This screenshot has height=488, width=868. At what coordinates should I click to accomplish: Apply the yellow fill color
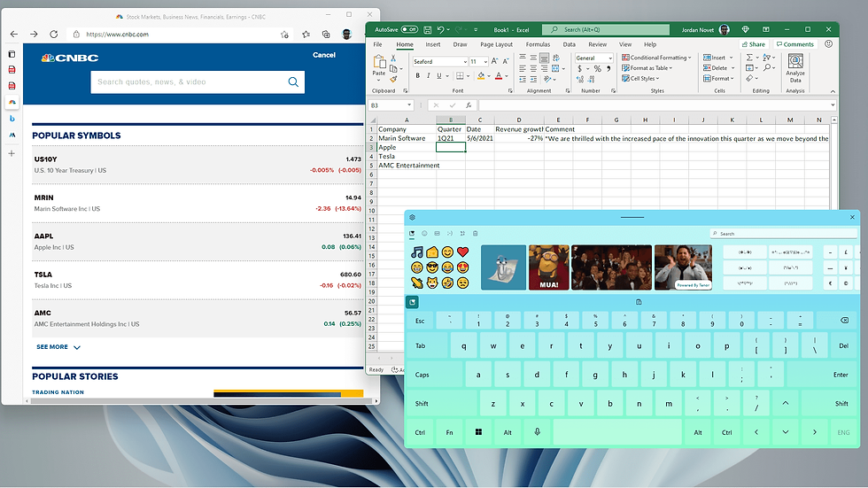tap(481, 76)
